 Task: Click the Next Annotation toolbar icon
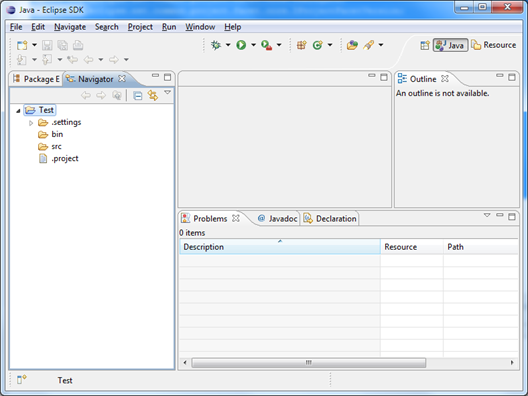(22, 60)
